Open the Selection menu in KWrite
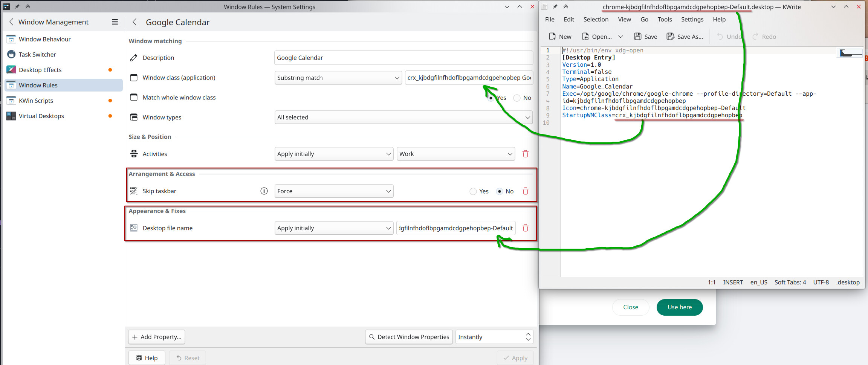This screenshot has width=868, height=365. click(x=596, y=19)
